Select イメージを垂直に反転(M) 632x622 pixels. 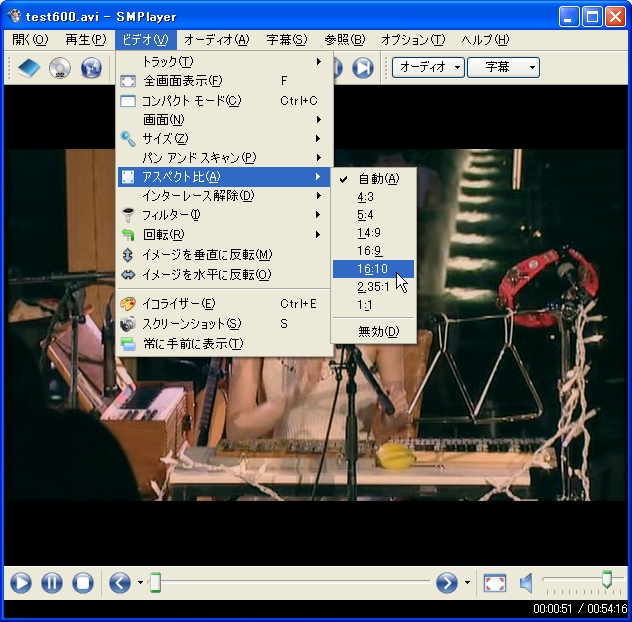click(225, 255)
